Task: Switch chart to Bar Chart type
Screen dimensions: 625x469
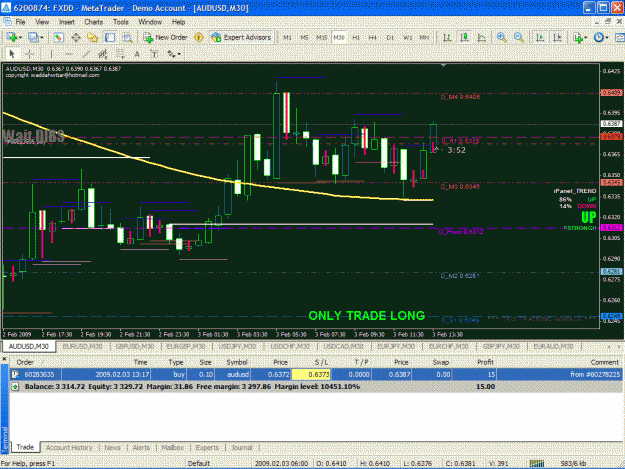Action: click(x=447, y=37)
